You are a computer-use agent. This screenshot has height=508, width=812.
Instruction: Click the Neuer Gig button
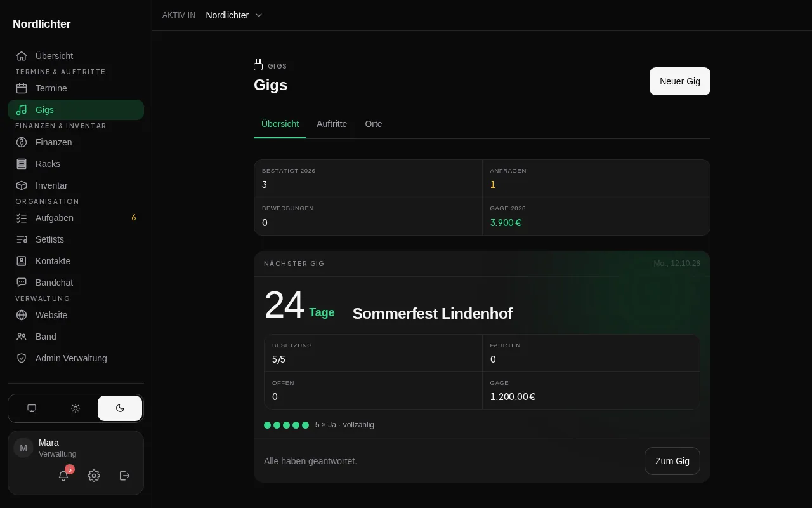point(680,81)
